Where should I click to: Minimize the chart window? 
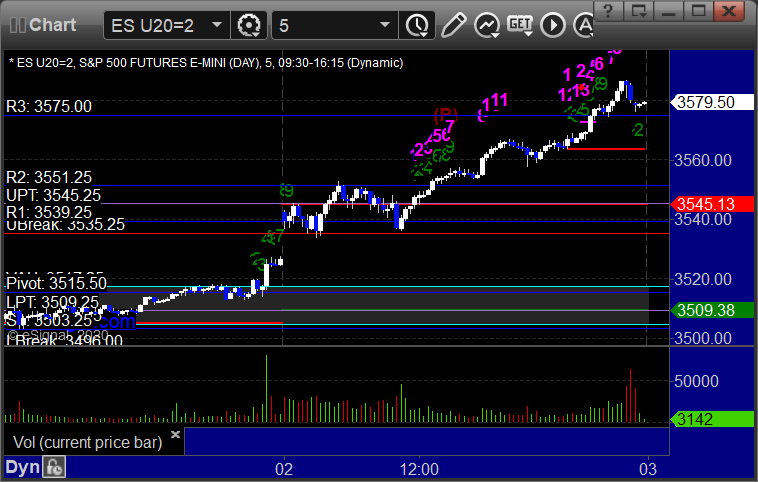[669, 11]
